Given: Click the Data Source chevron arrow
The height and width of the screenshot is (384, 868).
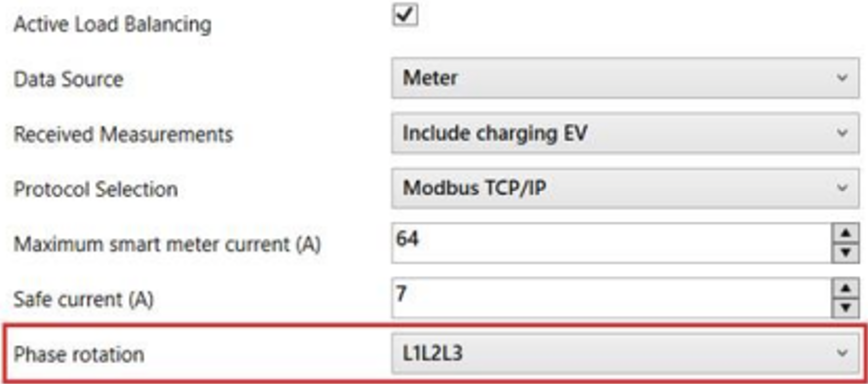Looking at the screenshot, I should [x=842, y=78].
